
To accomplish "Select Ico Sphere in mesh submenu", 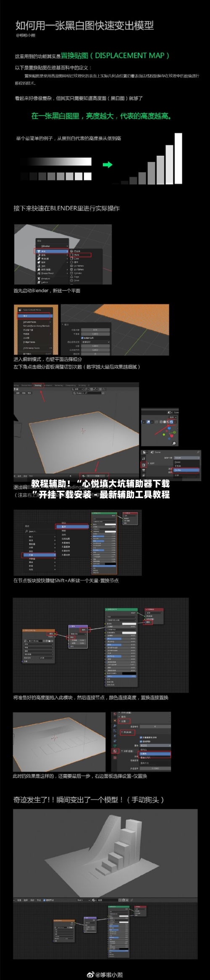I will click(x=79, y=270).
